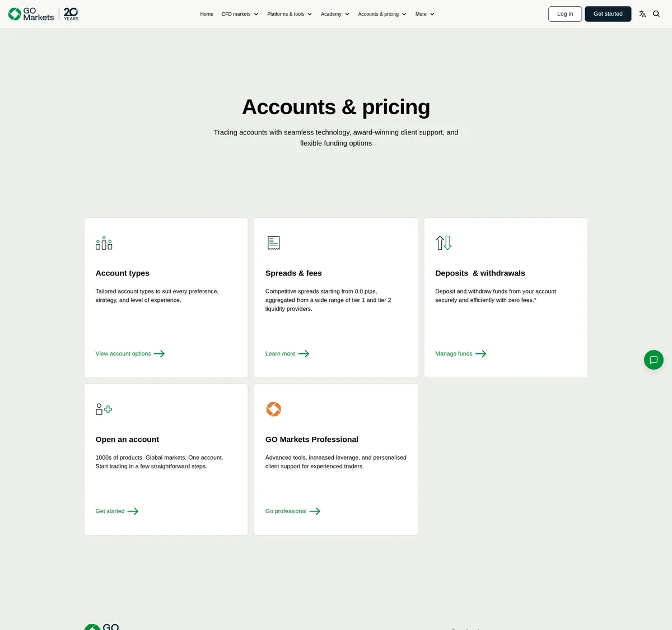Click the Accounts & pricing page title
Image resolution: width=672 pixels, height=630 pixels.
(x=336, y=107)
